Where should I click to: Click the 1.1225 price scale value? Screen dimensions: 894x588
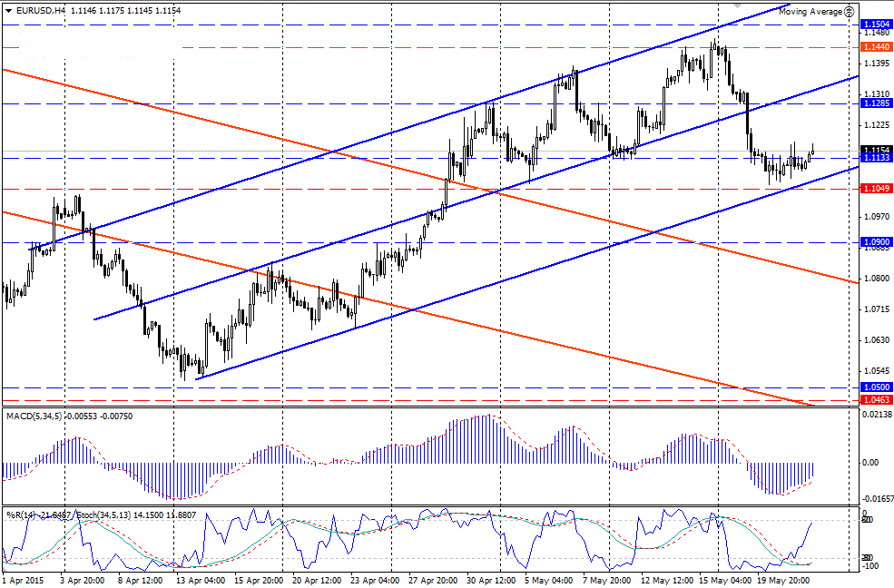(x=877, y=125)
